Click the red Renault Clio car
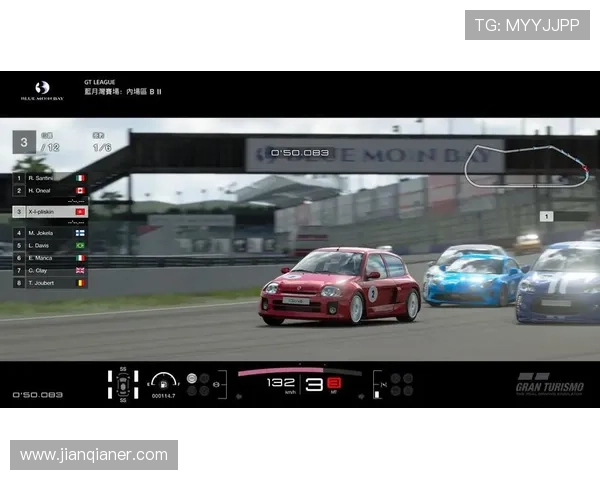 pos(340,286)
